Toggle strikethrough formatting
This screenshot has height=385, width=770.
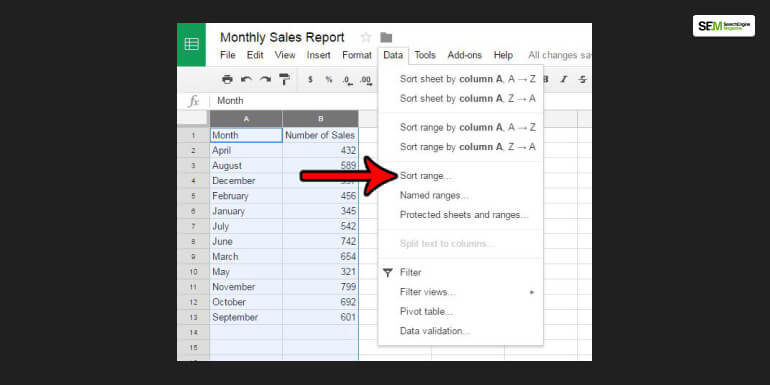582,80
